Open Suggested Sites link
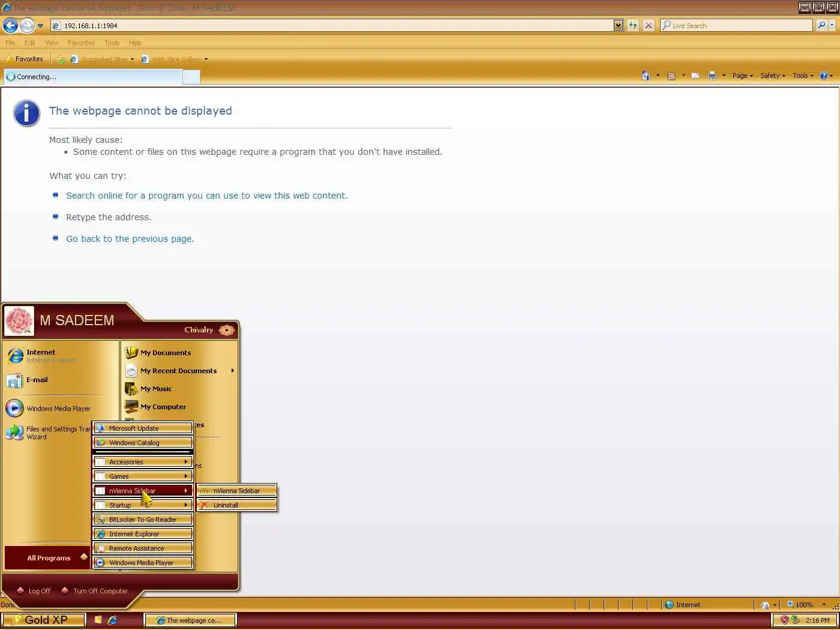The width and height of the screenshot is (840, 630). tap(102, 59)
